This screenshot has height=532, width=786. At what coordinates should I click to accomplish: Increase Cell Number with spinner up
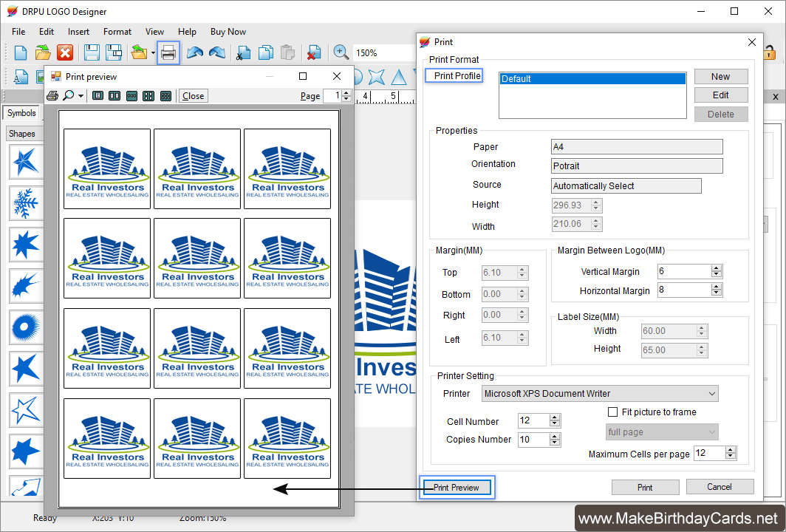tap(554, 417)
